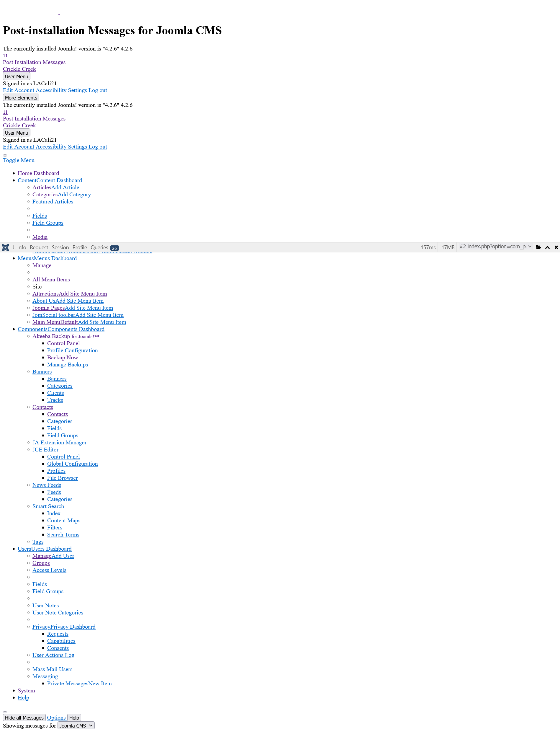Open the System menu link
The image size is (560, 742).
click(26, 691)
